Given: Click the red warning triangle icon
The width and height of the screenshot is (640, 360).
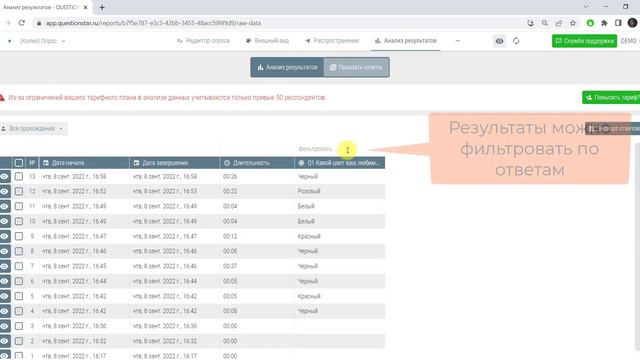Looking at the screenshot, I should tap(2, 98).
